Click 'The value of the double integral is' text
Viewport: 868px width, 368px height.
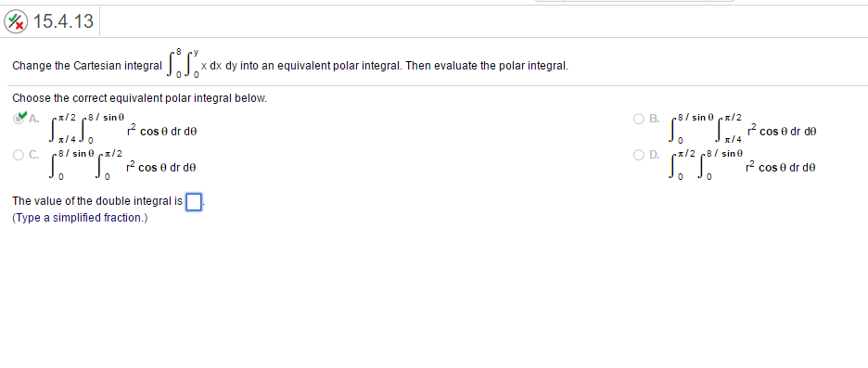(x=97, y=202)
